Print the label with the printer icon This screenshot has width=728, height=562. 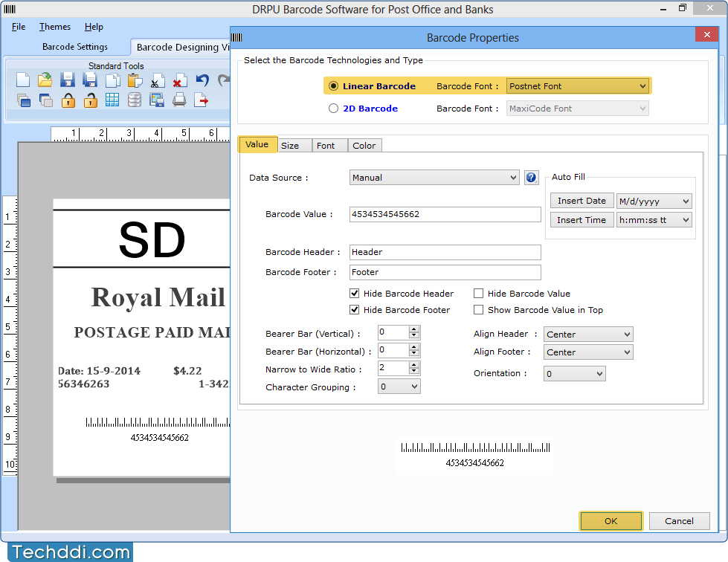[179, 100]
